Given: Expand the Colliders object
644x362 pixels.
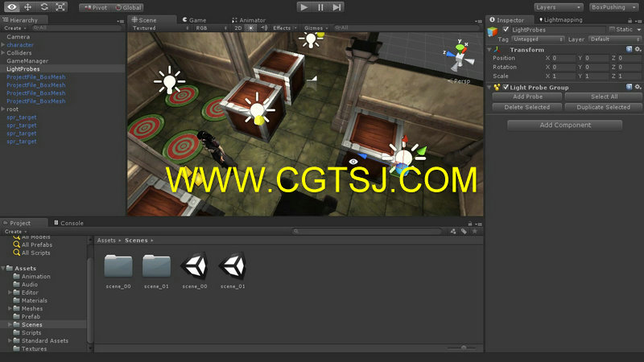Looking at the screenshot, I should pyautogui.click(x=3, y=53).
